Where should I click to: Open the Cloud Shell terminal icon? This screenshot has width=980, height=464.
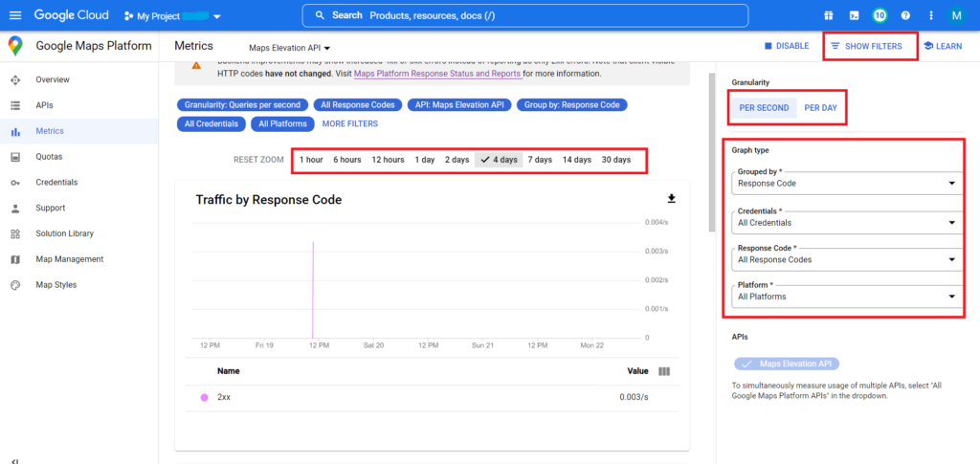(854, 15)
